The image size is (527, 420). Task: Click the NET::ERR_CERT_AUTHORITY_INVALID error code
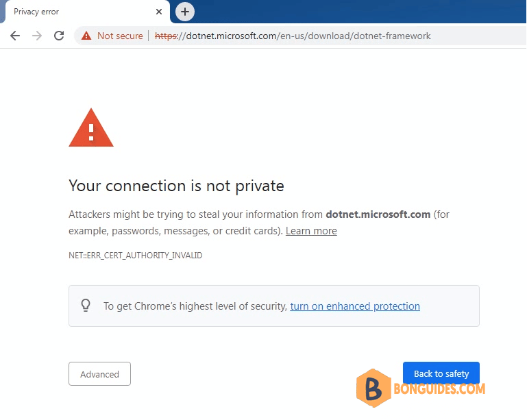click(136, 256)
